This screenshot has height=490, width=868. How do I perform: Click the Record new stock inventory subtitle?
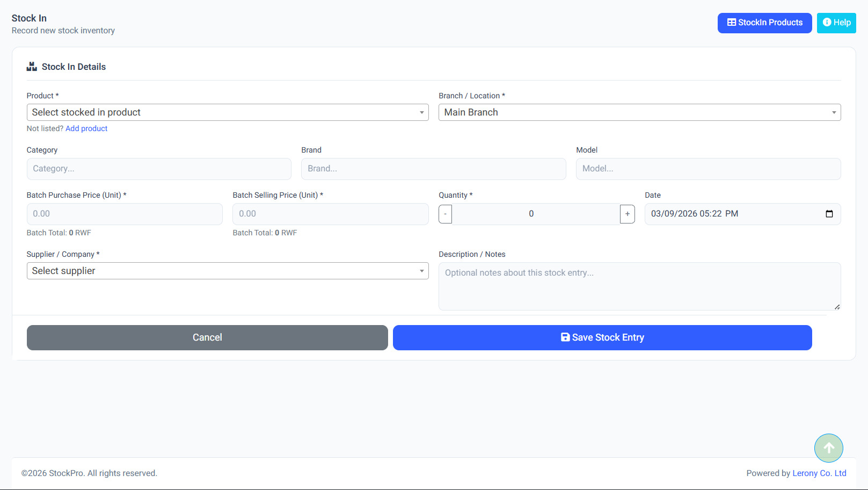[x=63, y=31]
